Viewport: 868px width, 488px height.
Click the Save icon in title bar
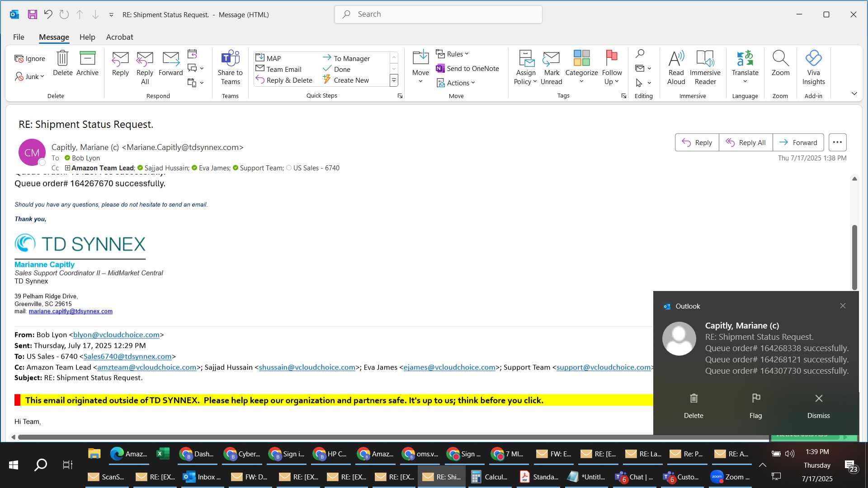pyautogui.click(x=32, y=14)
